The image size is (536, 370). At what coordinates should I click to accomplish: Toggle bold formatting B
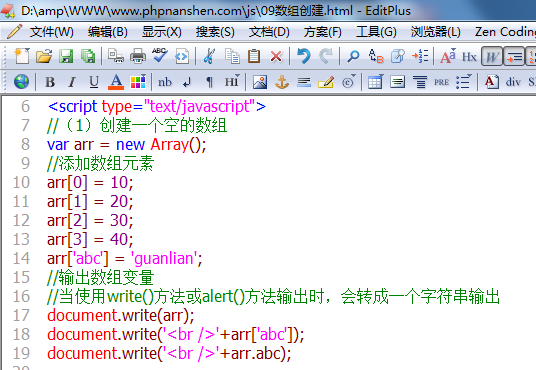pyautogui.click(x=50, y=82)
